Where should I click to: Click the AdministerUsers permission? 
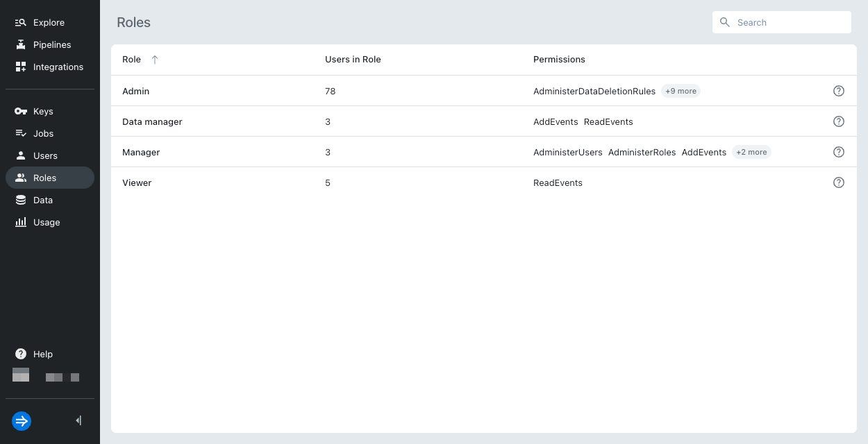pyautogui.click(x=568, y=152)
